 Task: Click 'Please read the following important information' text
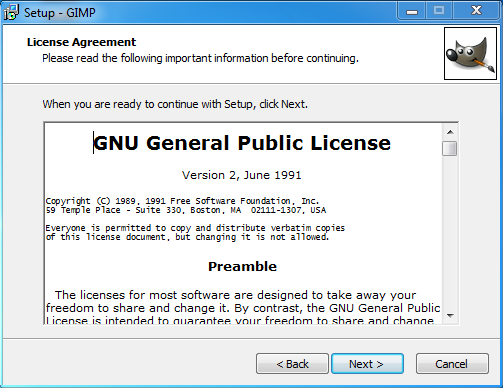pos(200,58)
